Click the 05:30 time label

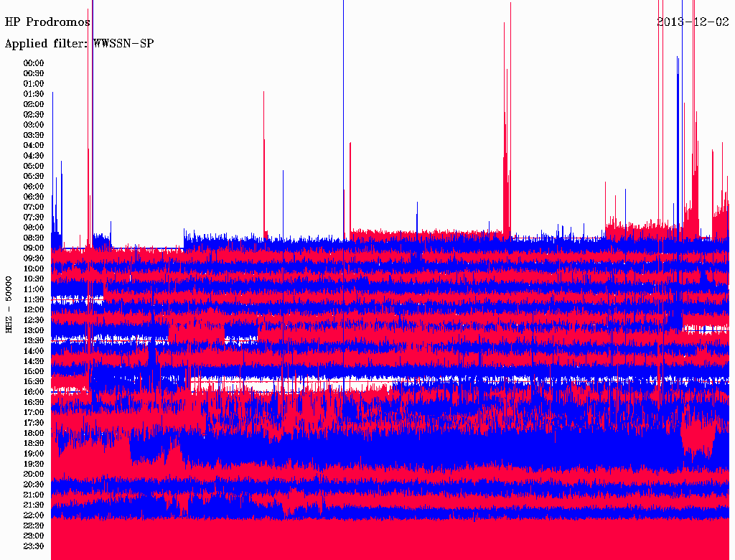[x=34, y=176]
